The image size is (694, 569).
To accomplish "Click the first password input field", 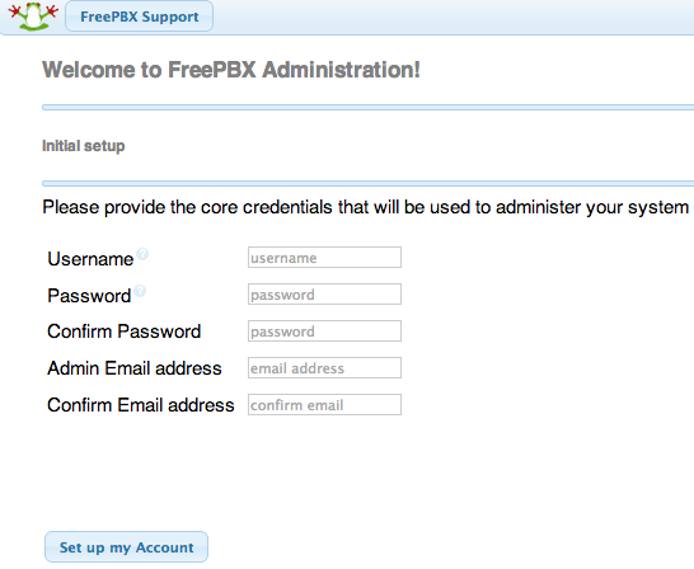I will click(324, 295).
